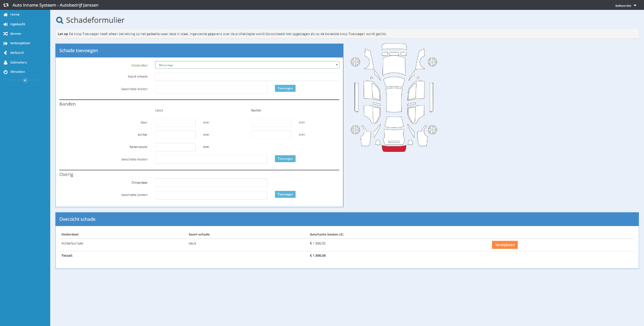The height and width of the screenshot is (326, 644).
Task: Click the euro icon for Verkocht
Action: tap(6, 53)
